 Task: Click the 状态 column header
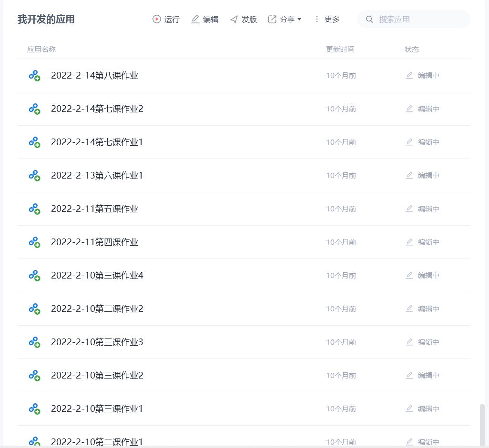(411, 49)
